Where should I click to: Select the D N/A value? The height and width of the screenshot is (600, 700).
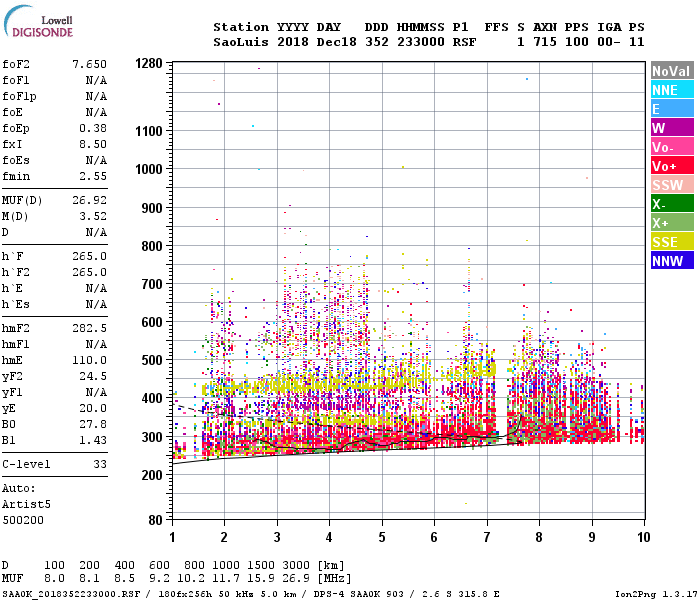point(96,232)
